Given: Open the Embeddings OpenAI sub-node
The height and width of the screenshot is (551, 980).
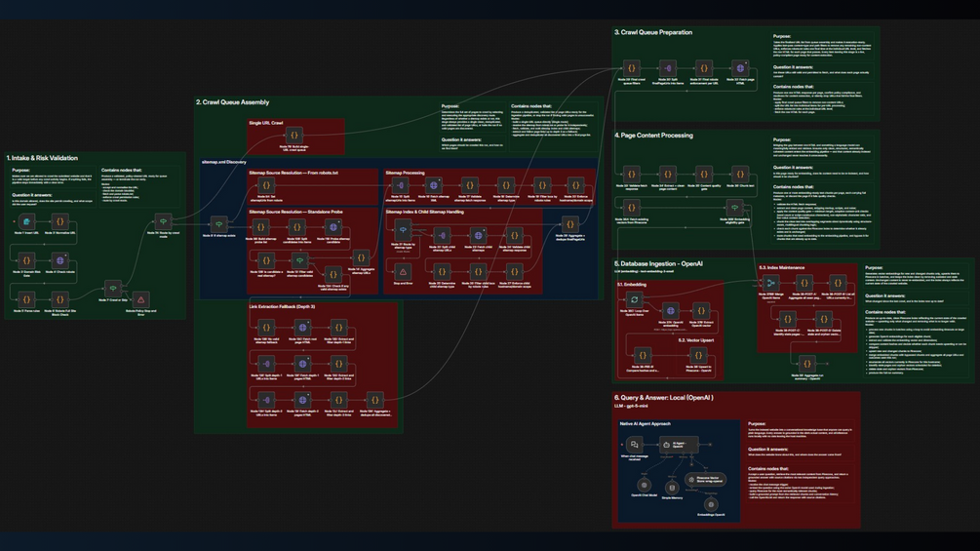Looking at the screenshot, I should 711,505.
